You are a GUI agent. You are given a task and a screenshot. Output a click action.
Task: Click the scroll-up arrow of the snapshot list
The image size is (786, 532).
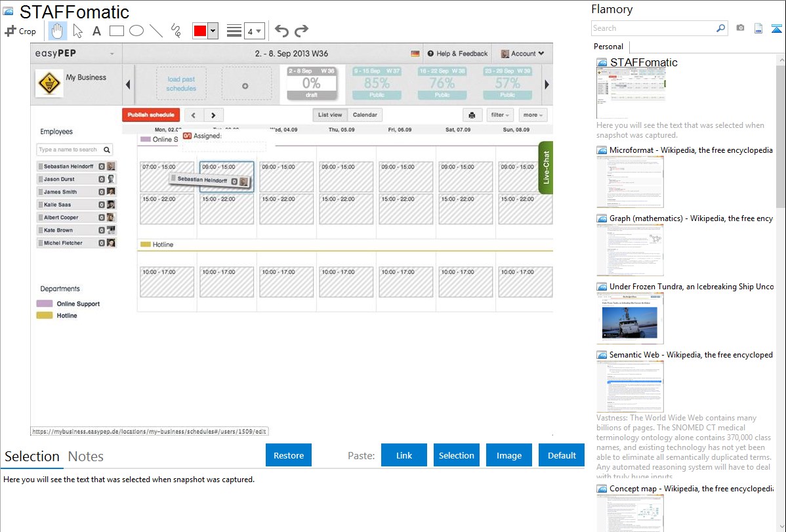pos(781,60)
